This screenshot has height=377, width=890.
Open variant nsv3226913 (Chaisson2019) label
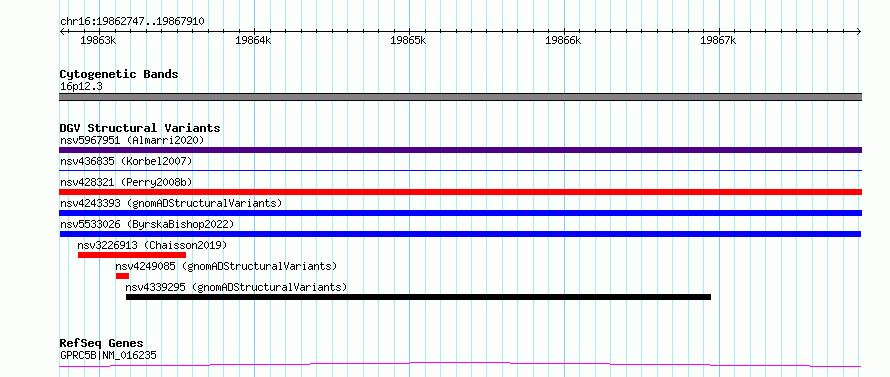pos(152,245)
